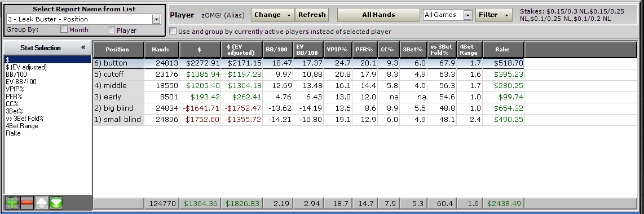This screenshot has height=214, width=644.
Task: Open the Filter dropdown button
Action: 493,15
